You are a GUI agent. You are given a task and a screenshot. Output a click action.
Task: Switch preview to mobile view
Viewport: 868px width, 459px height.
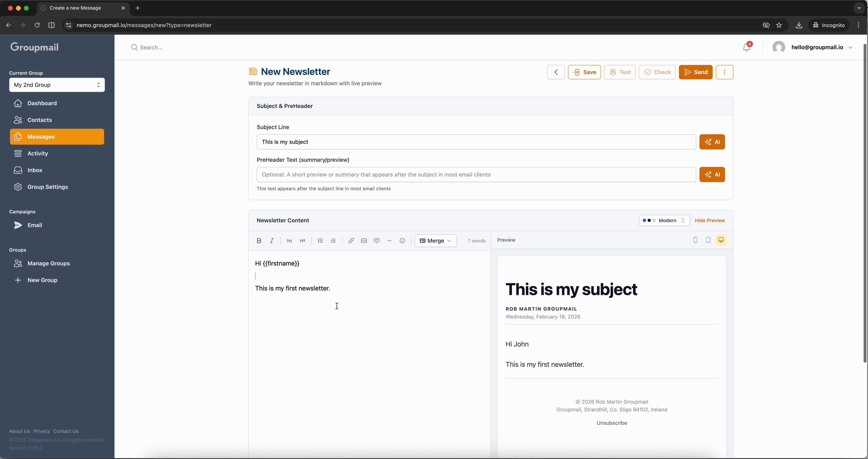click(695, 240)
